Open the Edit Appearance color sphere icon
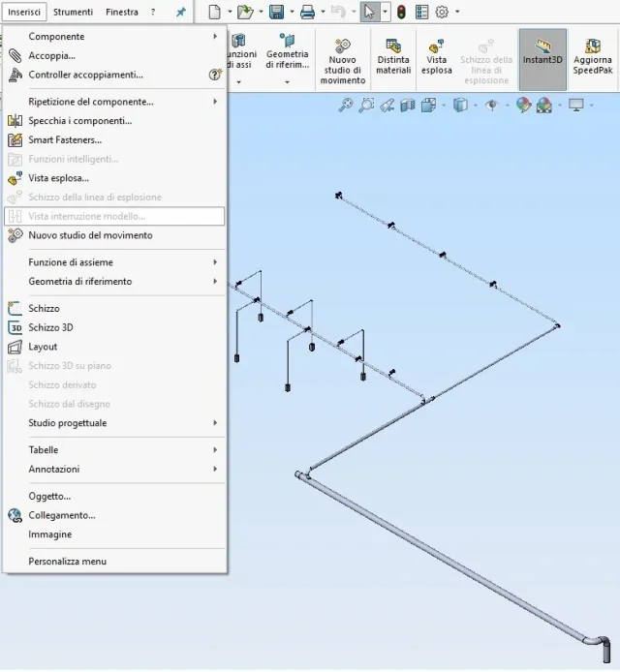This screenshot has height=672, width=620. (x=523, y=105)
